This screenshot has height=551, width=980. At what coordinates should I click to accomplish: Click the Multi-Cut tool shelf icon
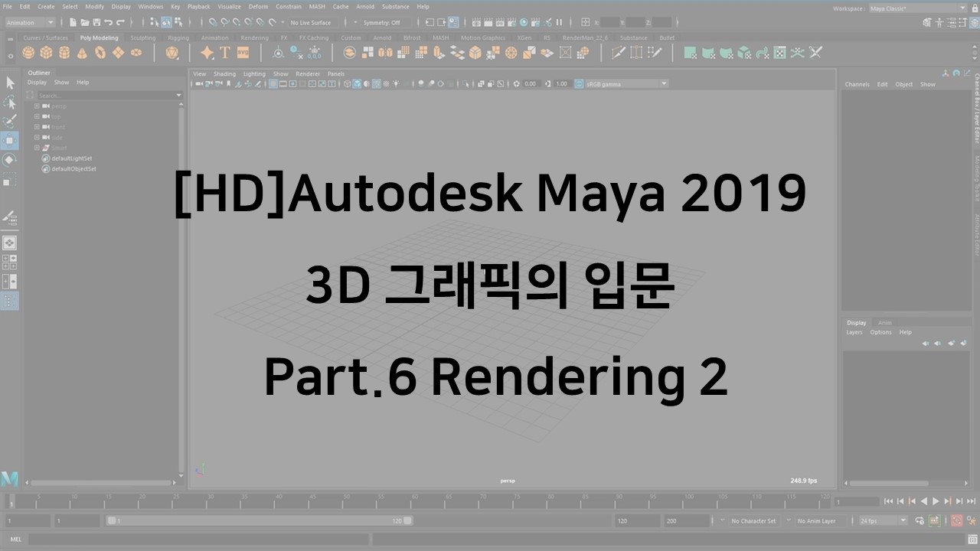pyautogui.click(x=619, y=53)
